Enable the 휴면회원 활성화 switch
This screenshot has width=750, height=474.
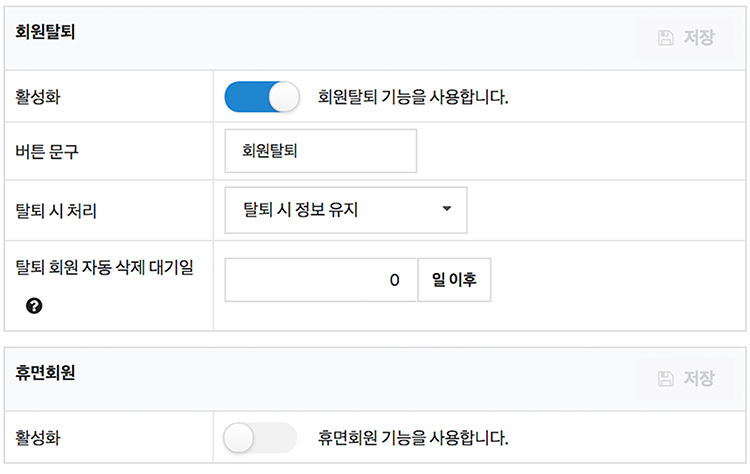pos(260,438)
